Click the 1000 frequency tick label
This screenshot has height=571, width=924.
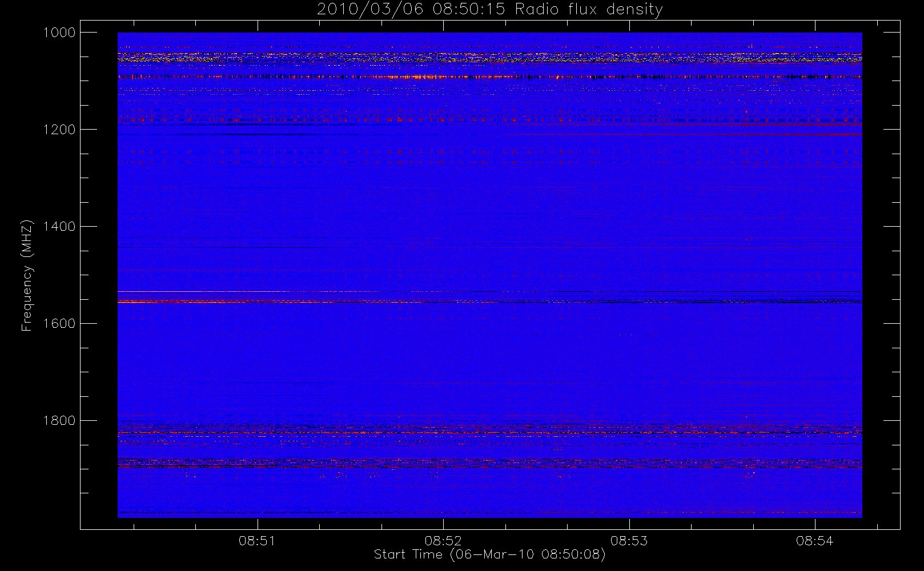click(x=59, y=33)
